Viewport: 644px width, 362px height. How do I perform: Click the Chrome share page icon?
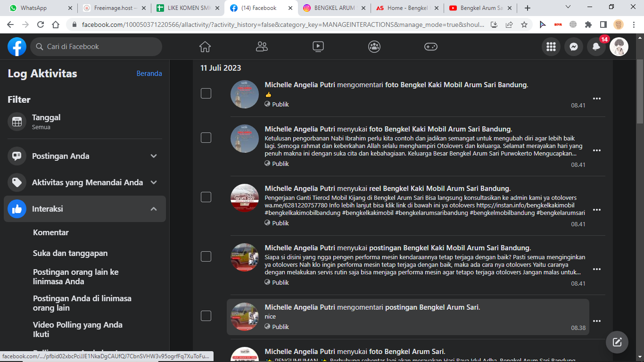point(509,25)
